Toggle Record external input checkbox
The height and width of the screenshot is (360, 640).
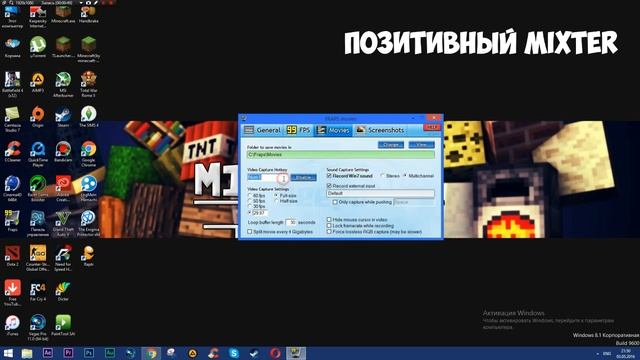coord(329,186)
